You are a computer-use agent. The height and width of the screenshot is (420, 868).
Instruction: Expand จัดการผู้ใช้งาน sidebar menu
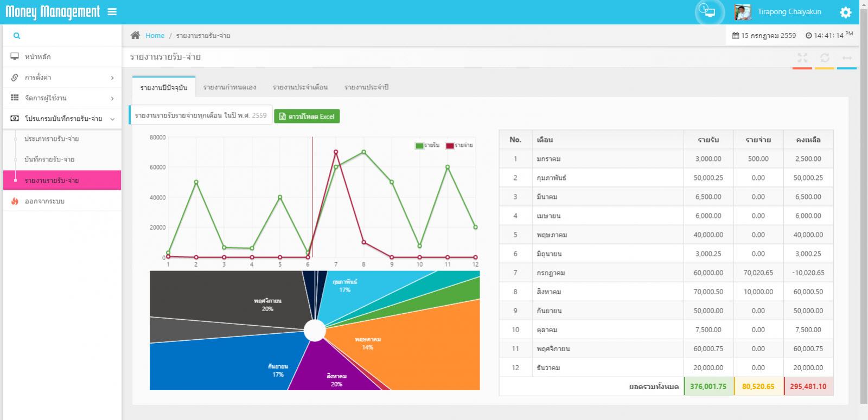click(62, 98)
